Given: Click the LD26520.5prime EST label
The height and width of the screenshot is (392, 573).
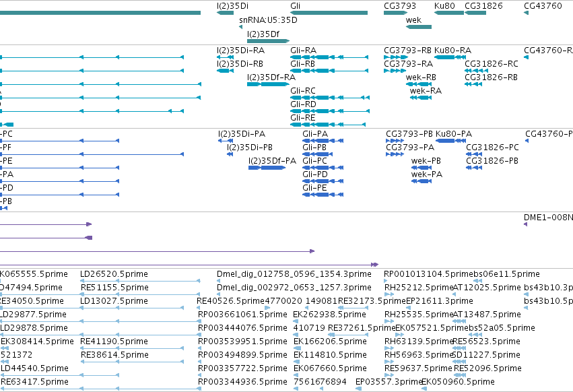Looking at the screenshot, I should point(114,274).
